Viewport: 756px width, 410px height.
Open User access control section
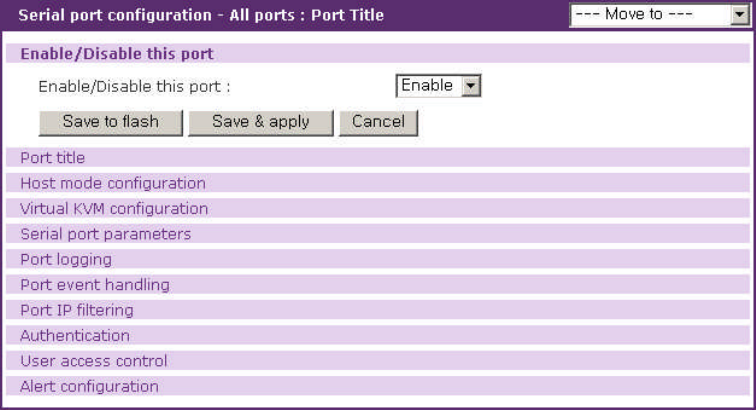pos(94,361)
